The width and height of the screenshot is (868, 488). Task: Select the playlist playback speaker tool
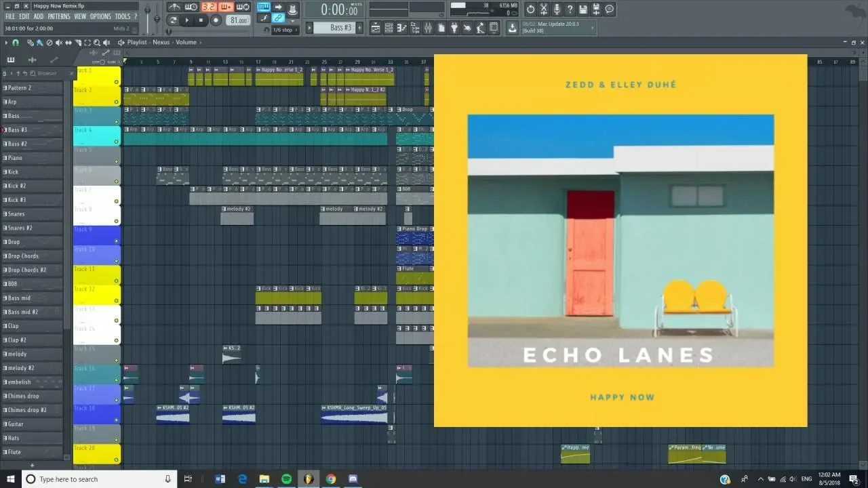[x=106, y=42]
